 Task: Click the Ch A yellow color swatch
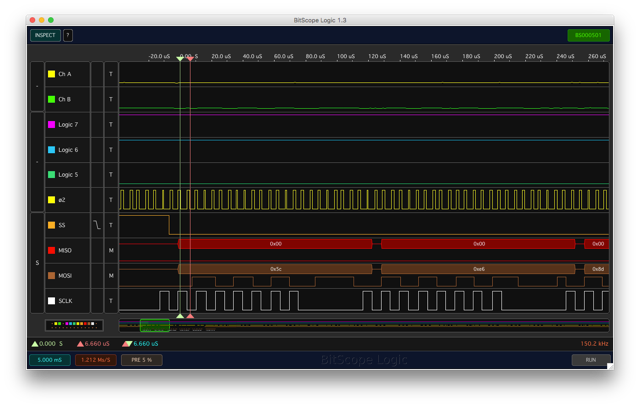tap(52, 74)
